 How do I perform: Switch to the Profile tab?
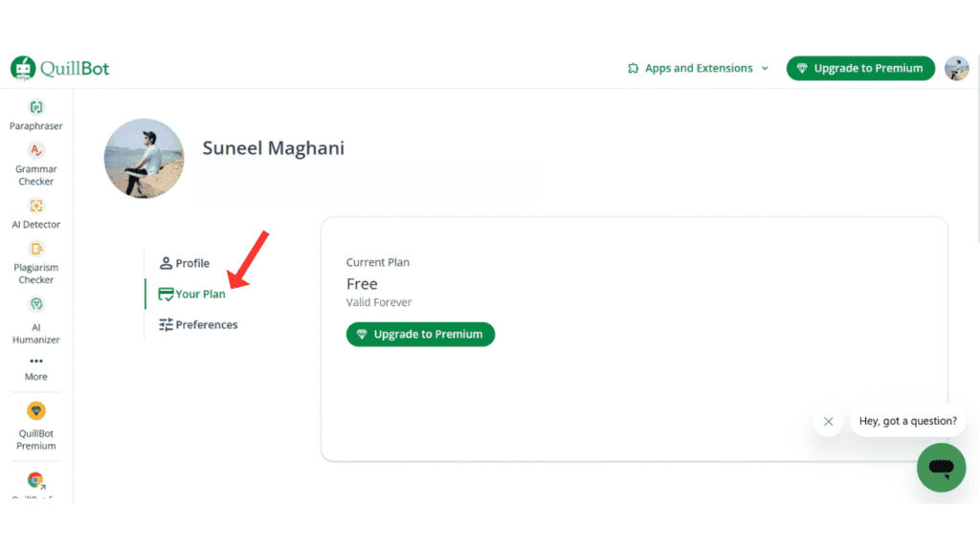pos(185,263)
